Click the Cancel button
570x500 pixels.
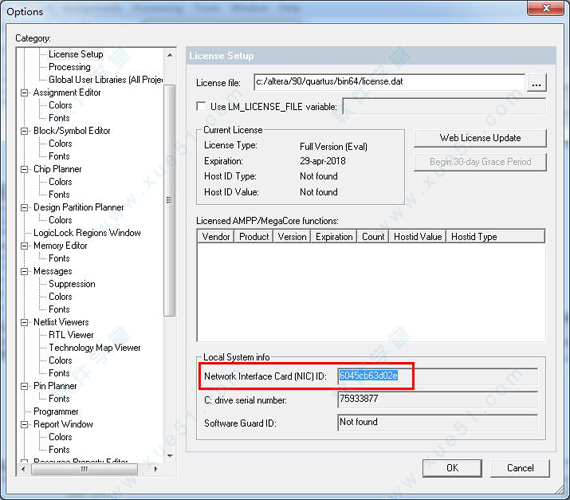click(x=520, y=468)
